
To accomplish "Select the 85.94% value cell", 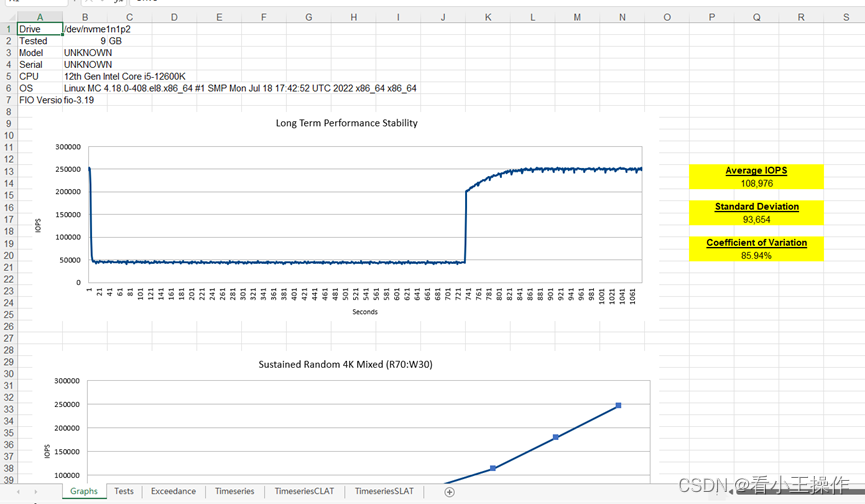I will 756,255.
